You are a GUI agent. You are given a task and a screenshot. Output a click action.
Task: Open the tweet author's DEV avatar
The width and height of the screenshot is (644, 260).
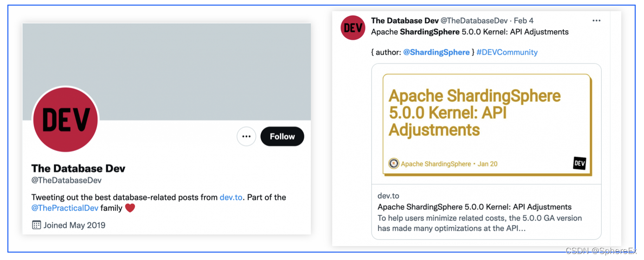pyautogui.click(x=353, y=28)
